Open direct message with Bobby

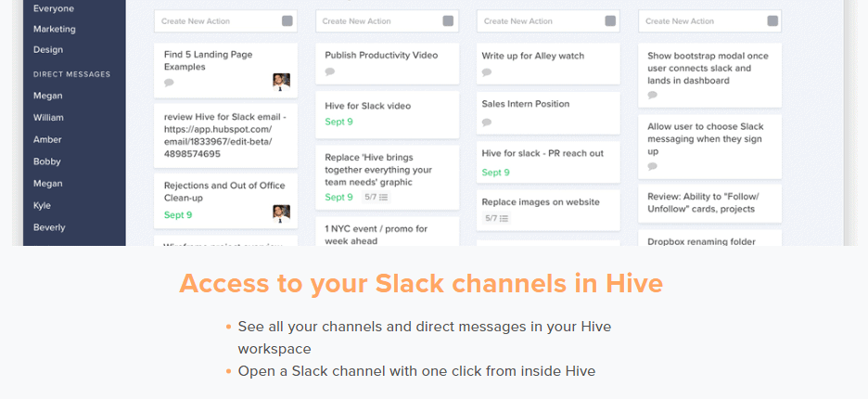click(x=47, y=161)
